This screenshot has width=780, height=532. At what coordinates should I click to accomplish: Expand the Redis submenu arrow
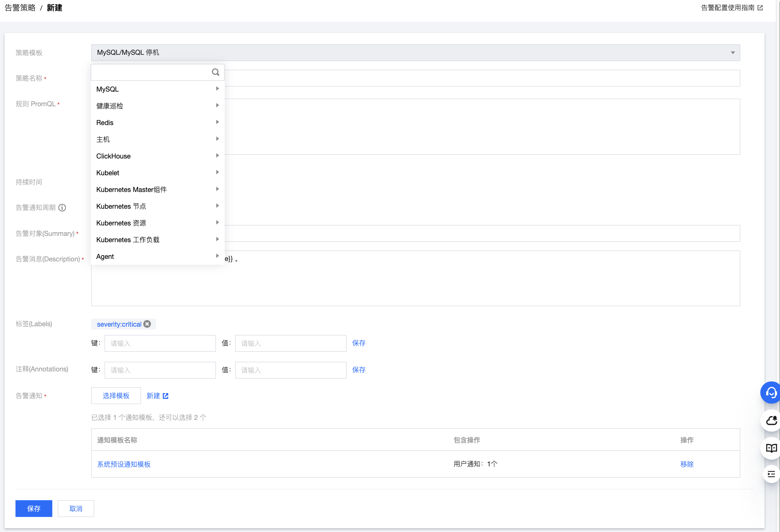(218, 122)
